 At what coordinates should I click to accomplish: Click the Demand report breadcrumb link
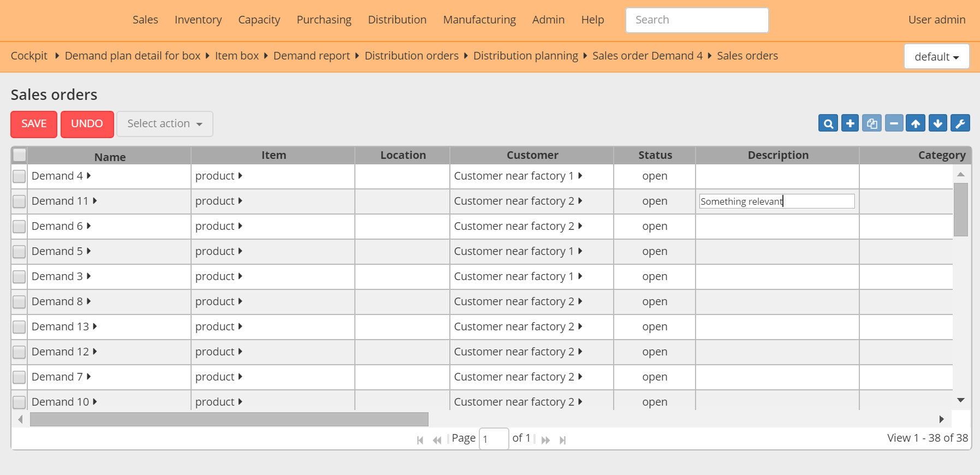point(311,56)
